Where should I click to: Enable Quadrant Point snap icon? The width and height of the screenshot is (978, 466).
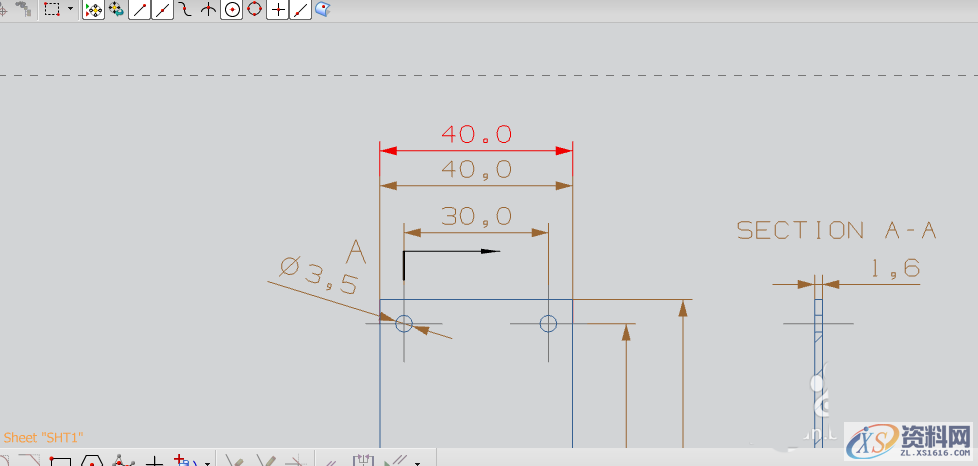[x=255, y=10]
